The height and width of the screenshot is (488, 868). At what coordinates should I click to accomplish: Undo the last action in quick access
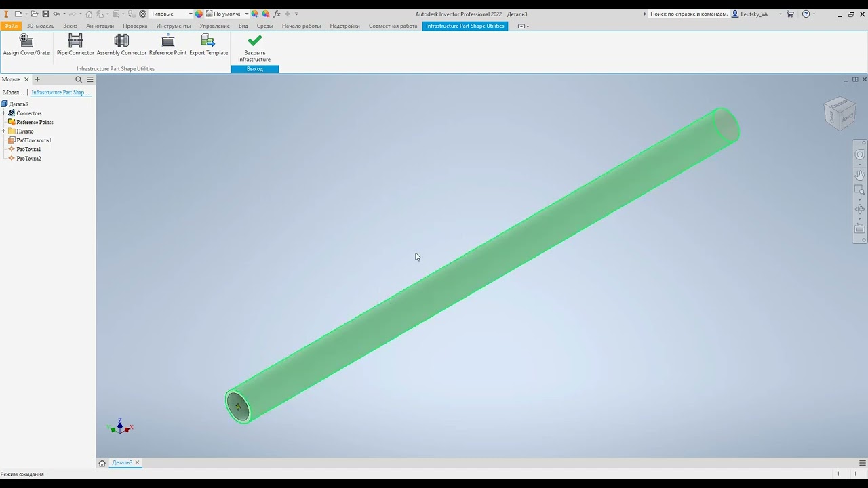(56, 14)
